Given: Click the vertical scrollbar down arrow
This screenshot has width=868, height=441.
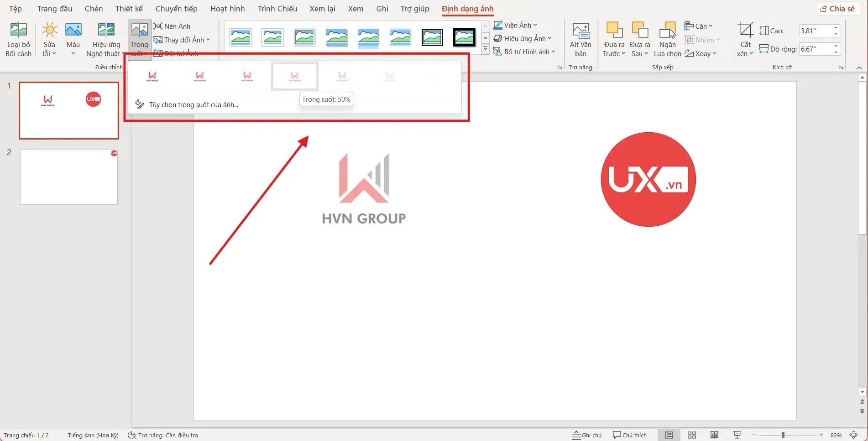Looking at the screenshot, I should click(862, 392).
